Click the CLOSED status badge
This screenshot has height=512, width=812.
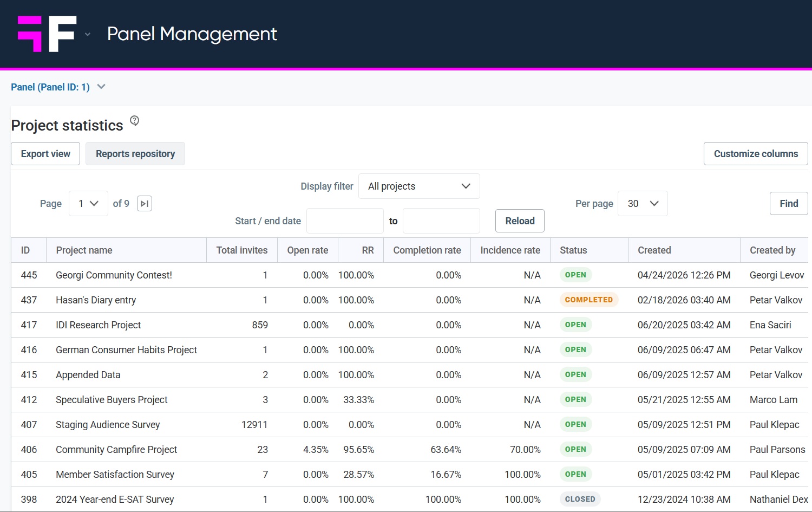(x=580, y=499)
